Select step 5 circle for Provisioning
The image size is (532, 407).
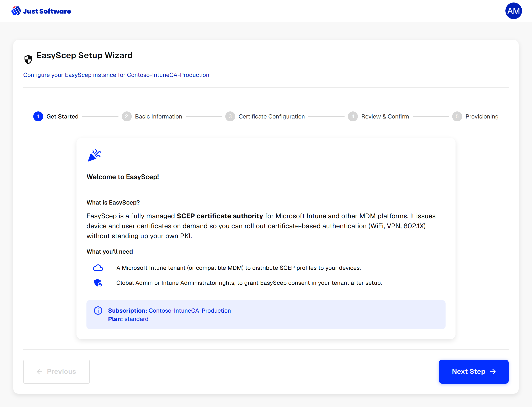point(457,117)
